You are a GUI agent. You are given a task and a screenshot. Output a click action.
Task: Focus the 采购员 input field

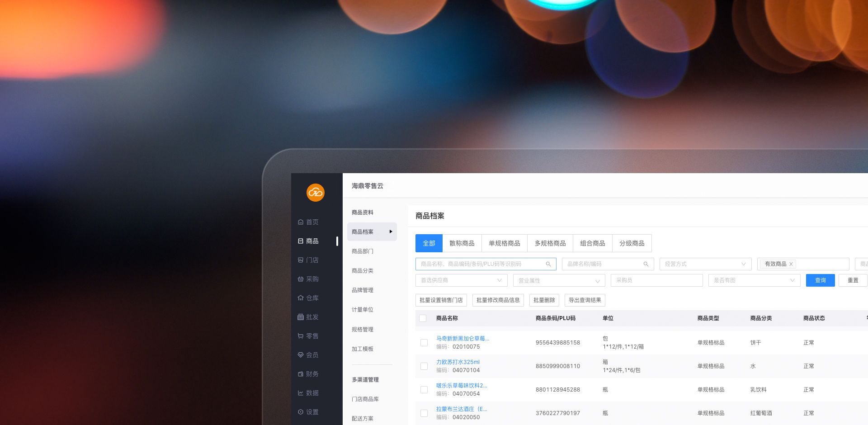(x=657, y=280)
